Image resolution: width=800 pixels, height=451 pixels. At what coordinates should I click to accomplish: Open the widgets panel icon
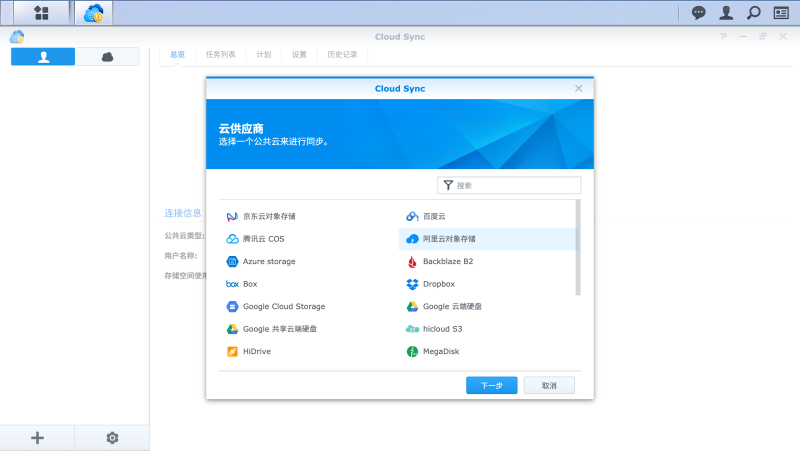[x=781, y=13]
